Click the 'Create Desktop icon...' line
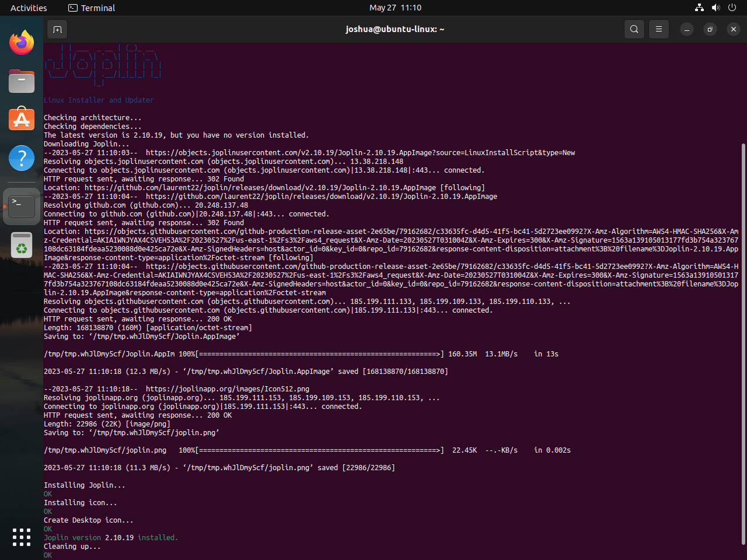 [89, 520]
